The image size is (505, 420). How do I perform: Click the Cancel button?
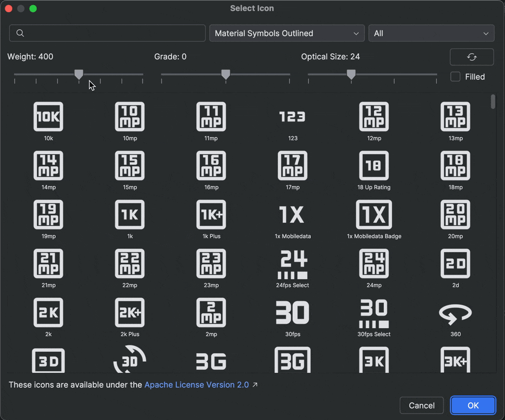[421, 405]
